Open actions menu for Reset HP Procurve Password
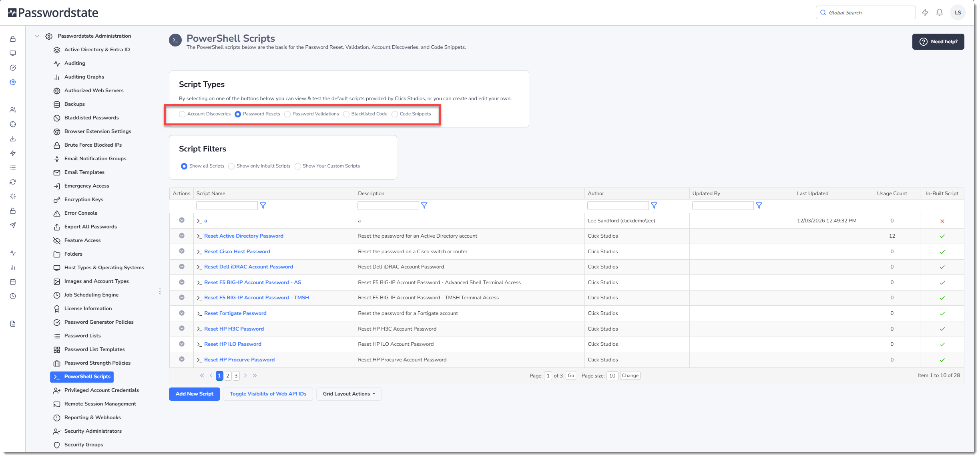This screenshot has height=458, width=980. coord(182,359)
